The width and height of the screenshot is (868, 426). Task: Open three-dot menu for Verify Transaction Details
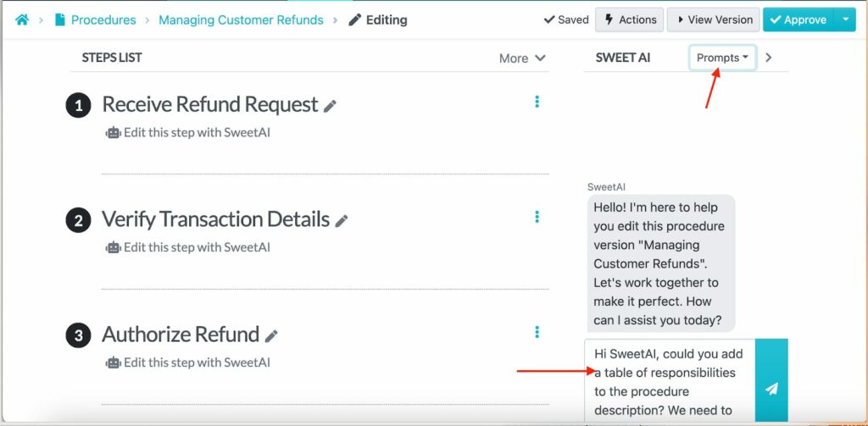(x=537, y=217)
